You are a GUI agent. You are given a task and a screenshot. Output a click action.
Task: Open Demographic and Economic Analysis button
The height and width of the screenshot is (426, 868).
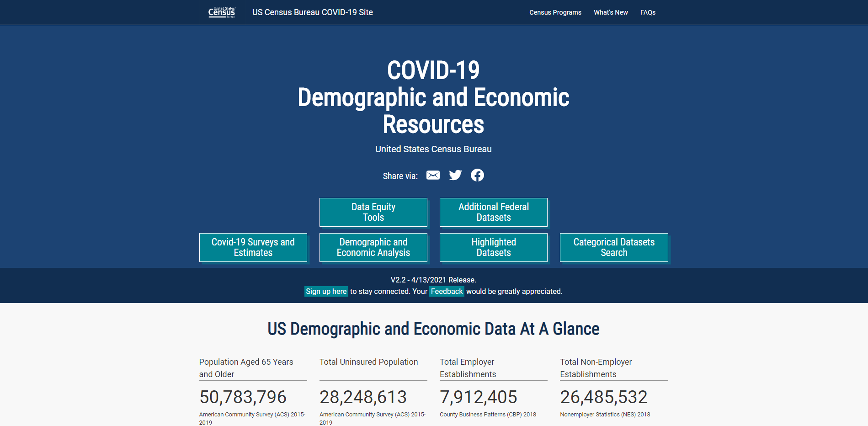coord(373,247)
